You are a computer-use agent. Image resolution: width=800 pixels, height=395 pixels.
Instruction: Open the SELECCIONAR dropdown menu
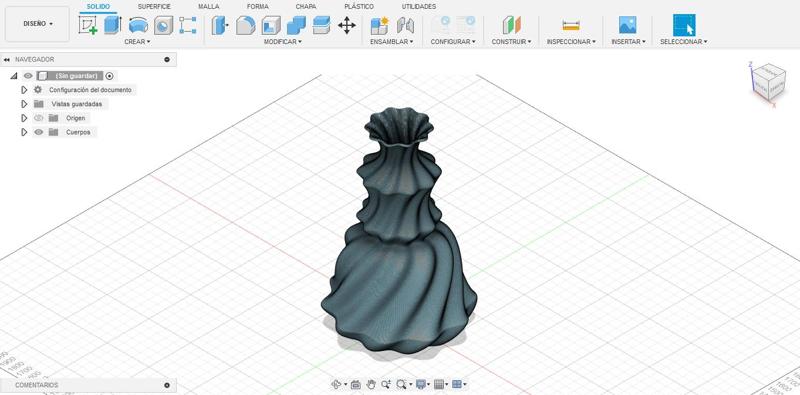pos(684,42)
